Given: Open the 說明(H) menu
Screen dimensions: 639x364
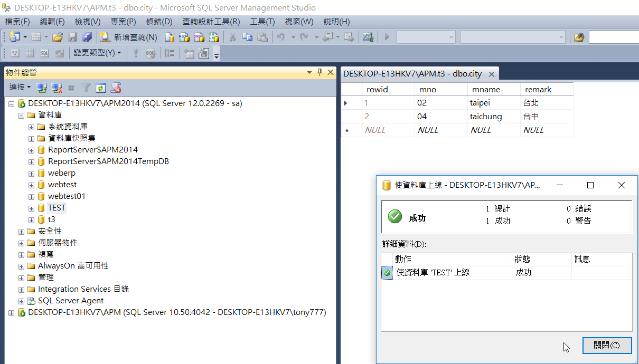Looking at the screenshot, I should point(336,22).
